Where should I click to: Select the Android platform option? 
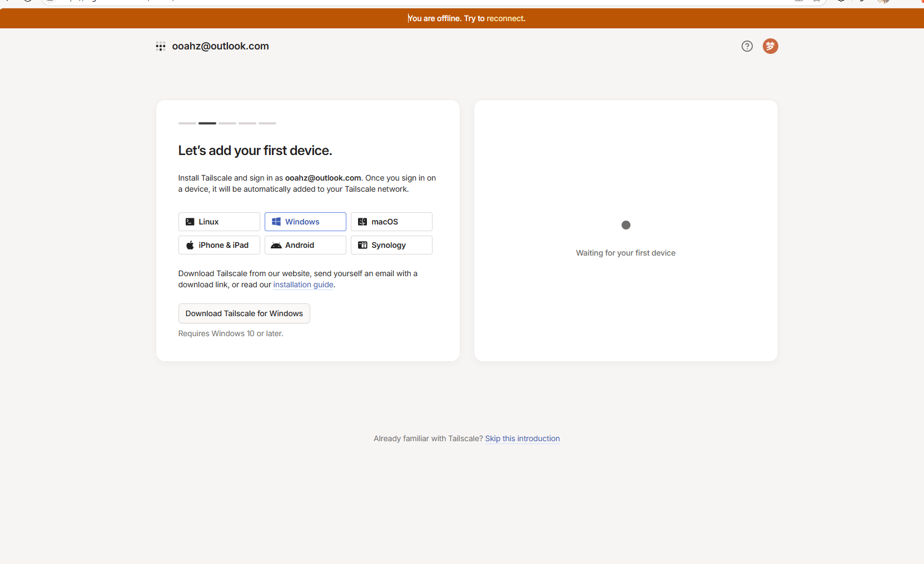pos(305,245)
